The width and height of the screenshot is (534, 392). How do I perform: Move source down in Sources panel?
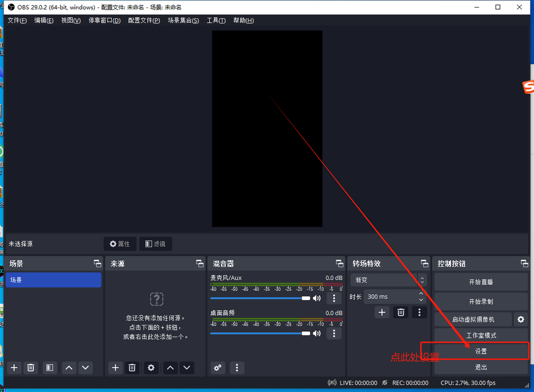(x=187, y=367)
